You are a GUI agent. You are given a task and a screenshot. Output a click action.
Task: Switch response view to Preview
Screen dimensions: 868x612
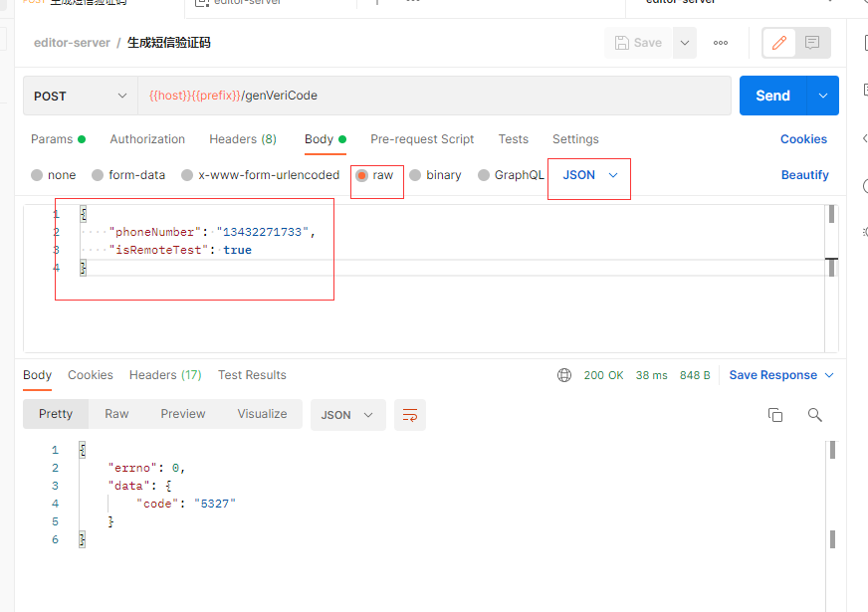(x=183, y=414)
